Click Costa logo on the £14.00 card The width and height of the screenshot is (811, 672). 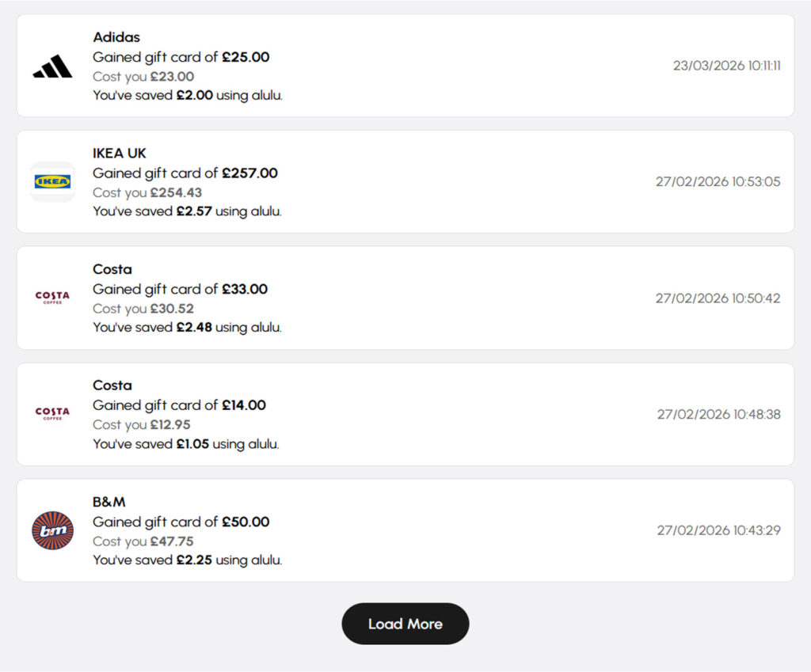pos(52,414)
